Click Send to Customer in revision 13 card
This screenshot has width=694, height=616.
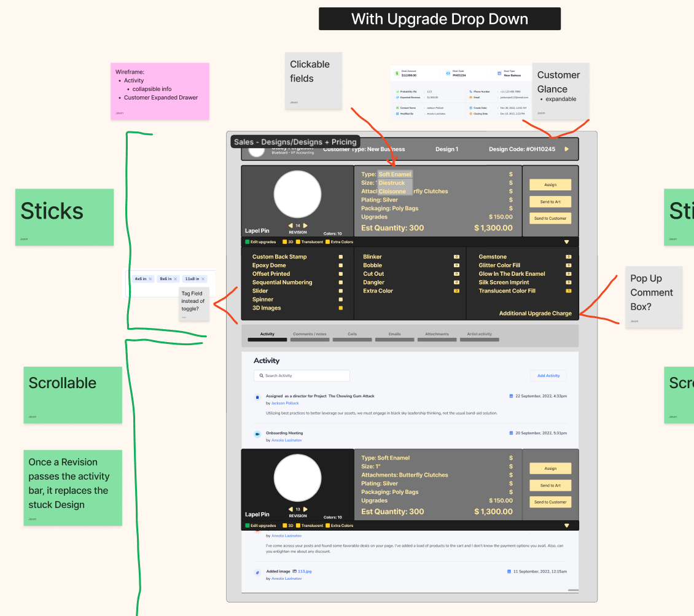click(550, 502)
